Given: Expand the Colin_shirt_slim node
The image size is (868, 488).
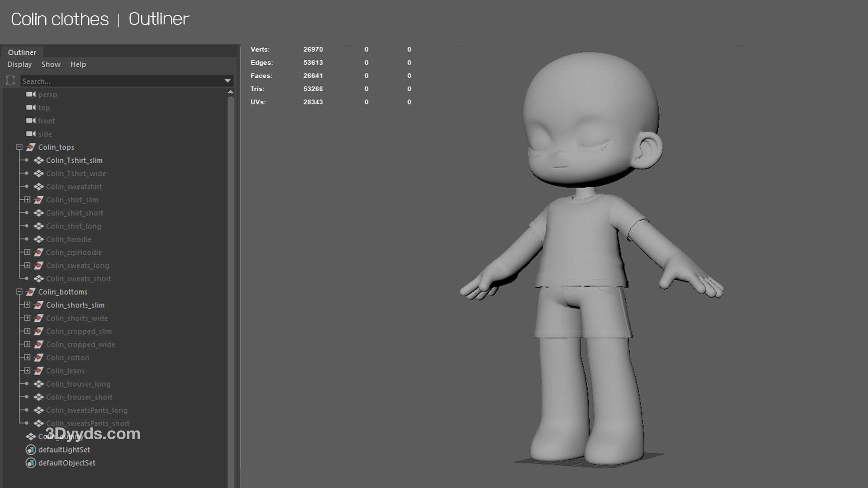Looking at the screenshot, I should pyautogui.click(x=27, y=200).
